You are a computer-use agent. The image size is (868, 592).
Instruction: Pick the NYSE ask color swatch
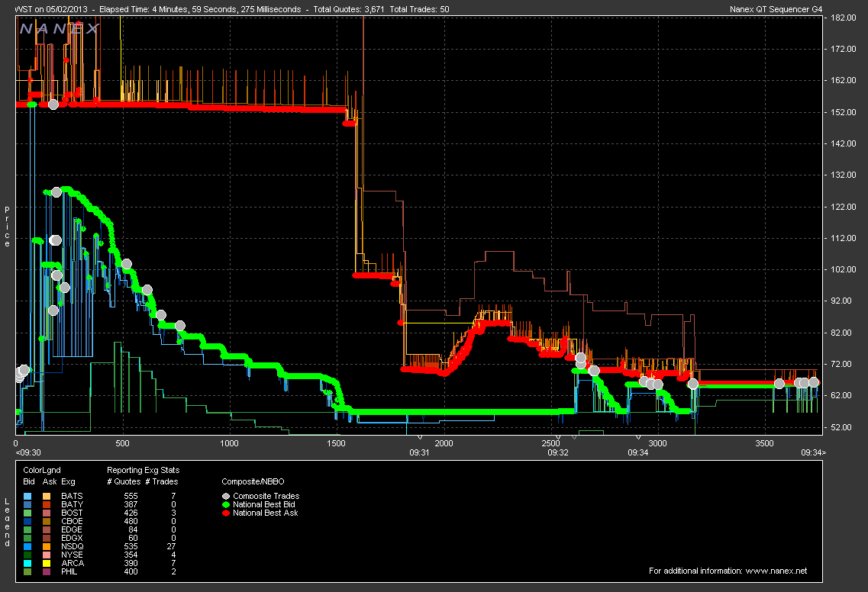(x=47, y=555)
